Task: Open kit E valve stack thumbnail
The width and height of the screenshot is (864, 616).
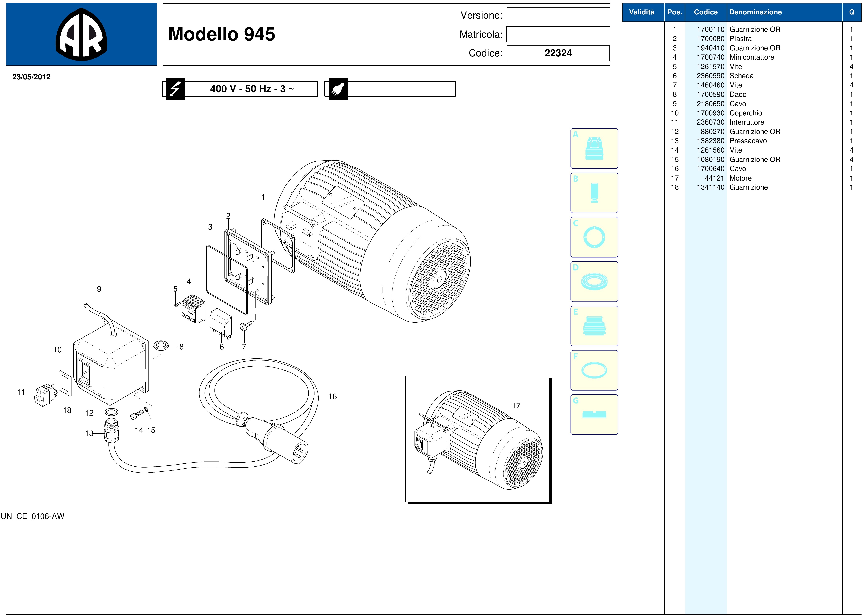Action: tap(594, 326)
